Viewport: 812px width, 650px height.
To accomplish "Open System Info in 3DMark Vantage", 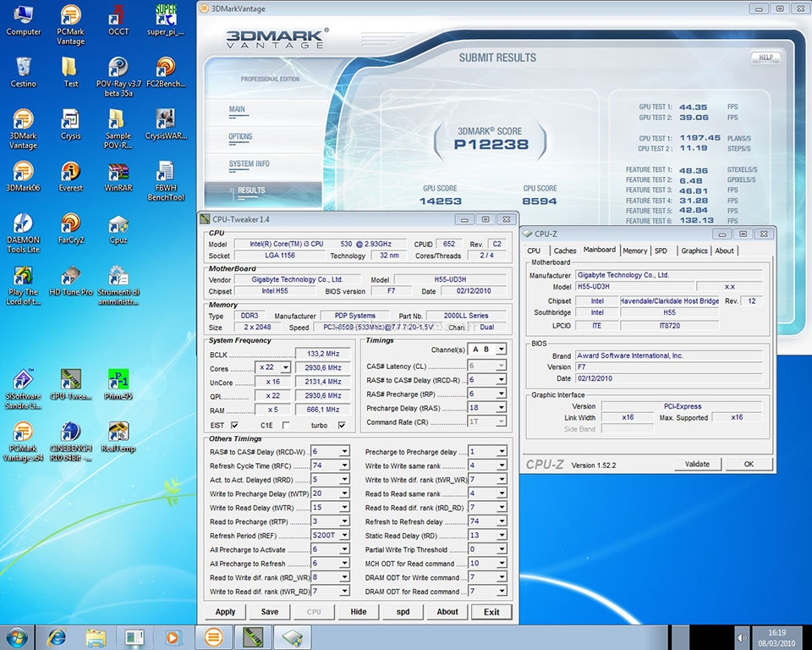I will 249,164.
